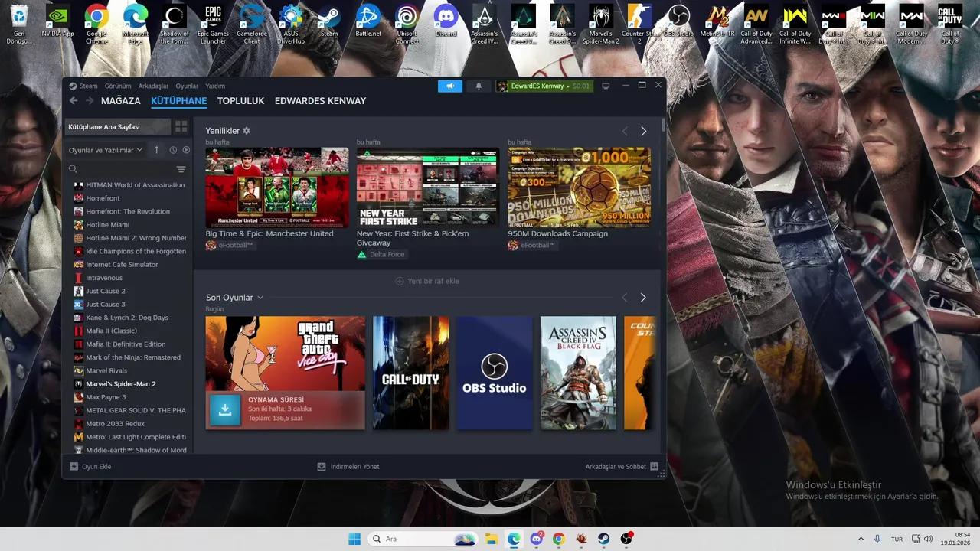This screenshot has width=980, height=551.
Task: Click the Windows Start button
Action: [x=354, y=539]
